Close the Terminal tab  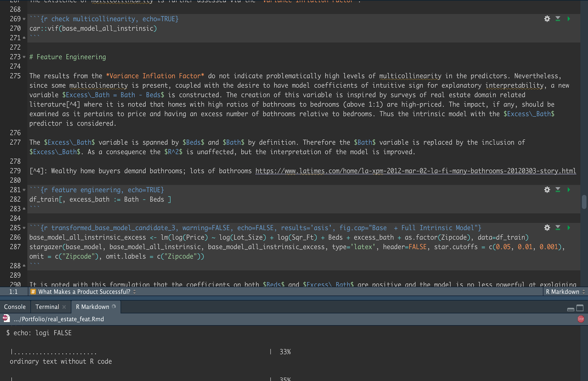[64, 307]
